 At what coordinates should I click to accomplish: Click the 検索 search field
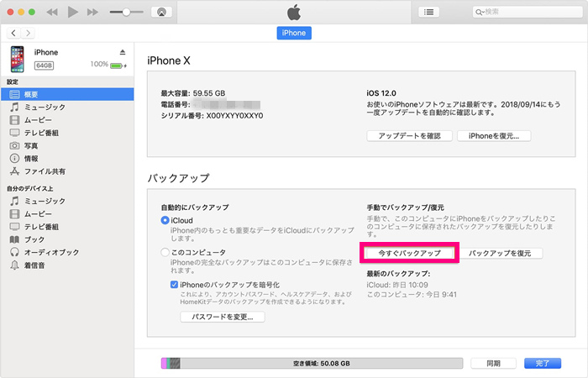click(x=527, y=12)
